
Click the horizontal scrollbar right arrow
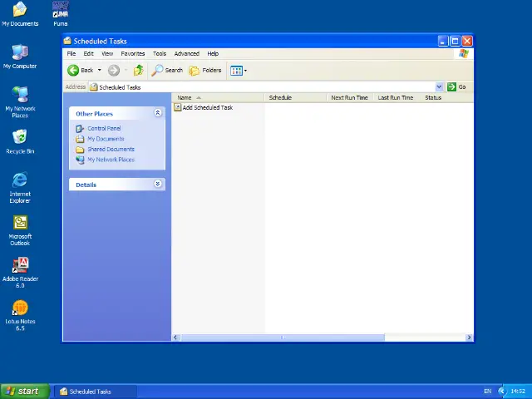(469, 337)
